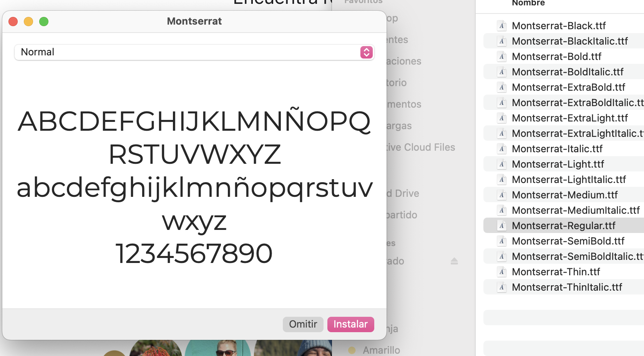Select the Amarillo tag in Finder sidebar
Screen dimensions: 644x356
374,350
